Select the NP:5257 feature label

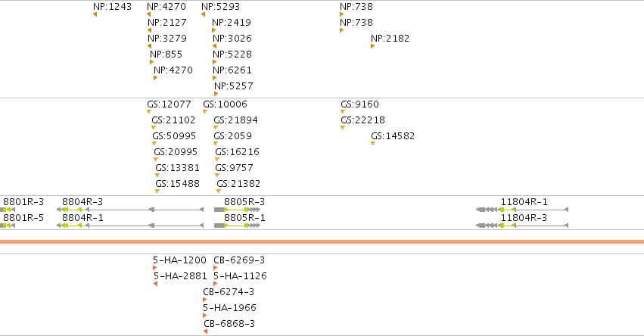234,86
